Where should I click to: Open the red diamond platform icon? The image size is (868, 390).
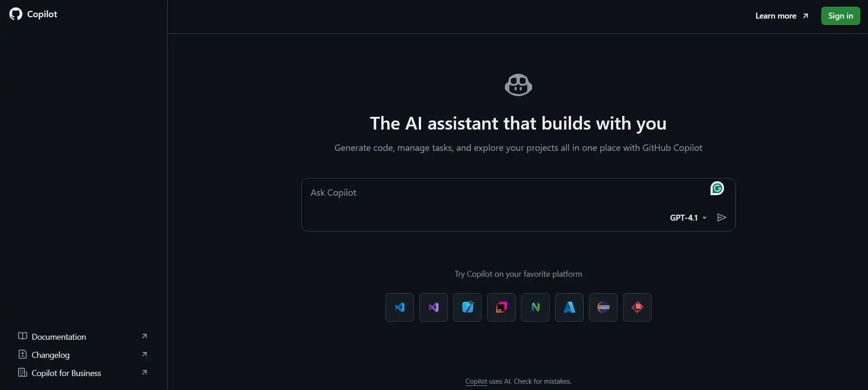point(637,307)
